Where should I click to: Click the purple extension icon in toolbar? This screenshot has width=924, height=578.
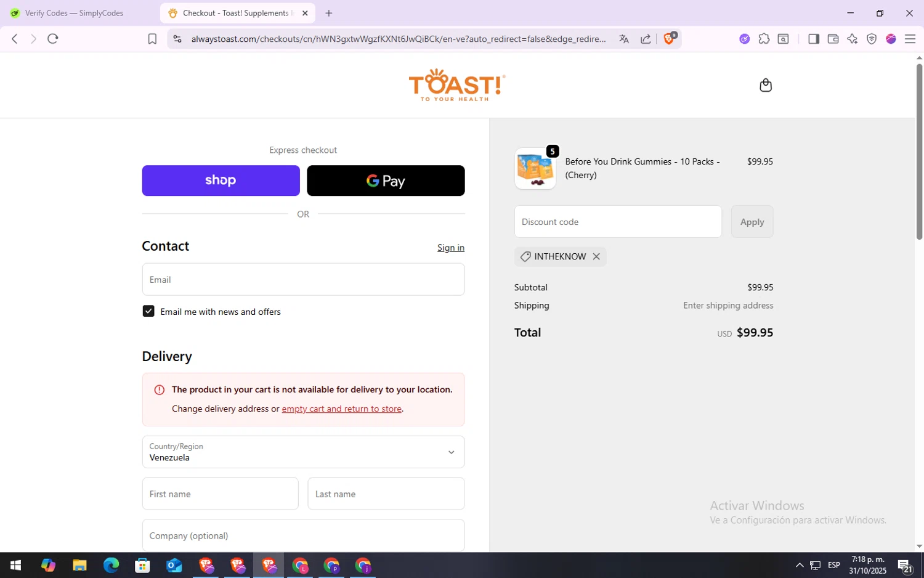(745, 39)
